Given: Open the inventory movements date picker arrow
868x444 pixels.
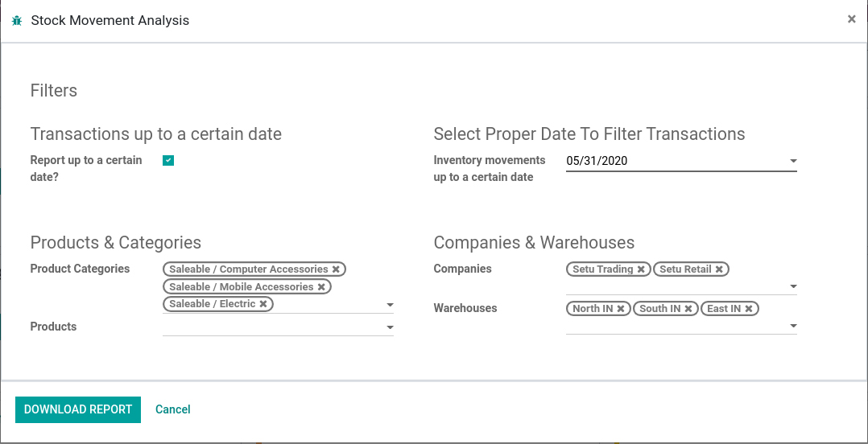Looking at the screenshot, I should tap(792, 161).
